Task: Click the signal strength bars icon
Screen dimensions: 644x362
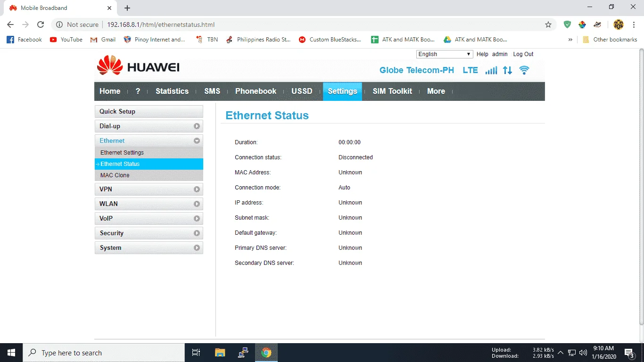Action: point(491,70)
